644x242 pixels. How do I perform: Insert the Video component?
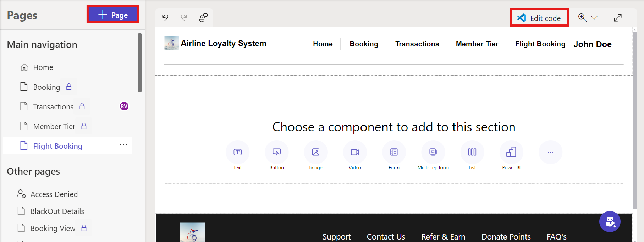tap(355, 152)
